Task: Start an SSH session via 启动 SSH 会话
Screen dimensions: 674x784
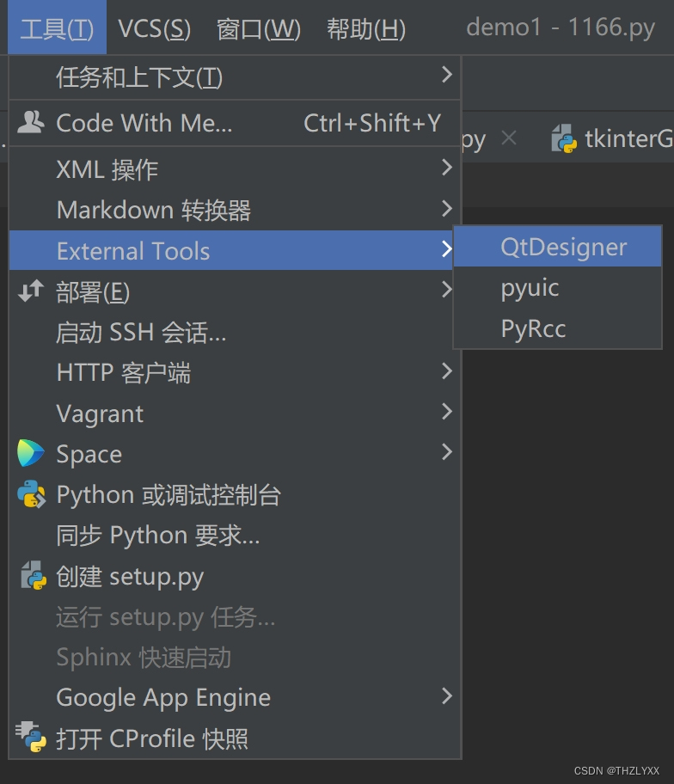Action: [141, 332]
